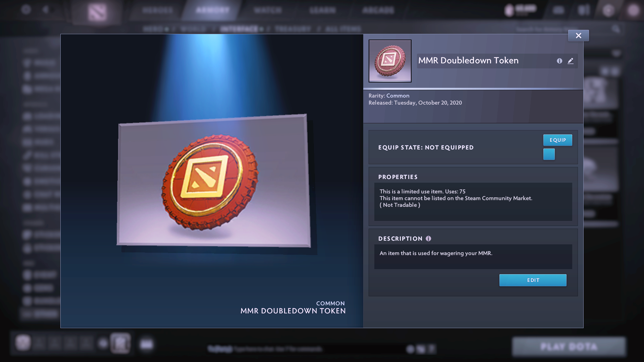Open the ARCADE menu item
Image resolution: width=644 pixels, height=362 pixels.
point(378,10)
